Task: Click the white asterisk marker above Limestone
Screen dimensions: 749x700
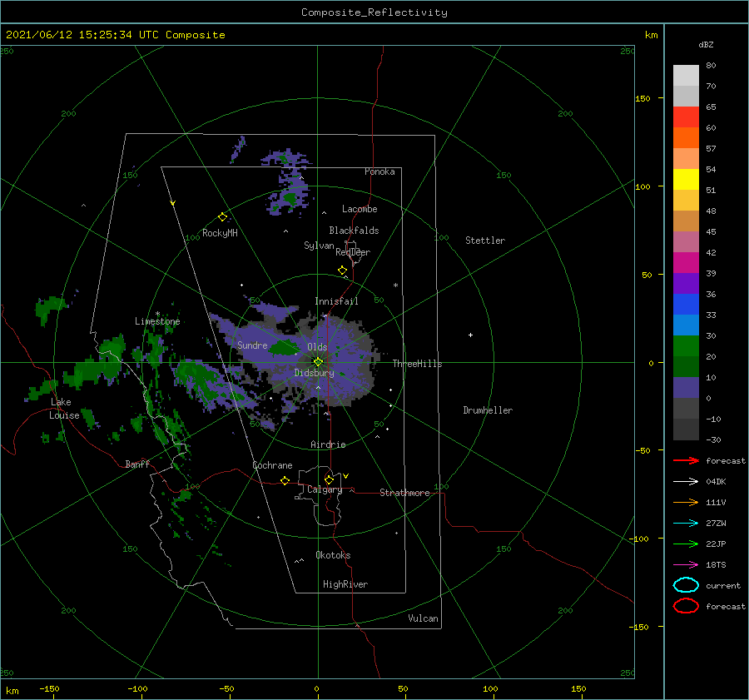Action: (157, 314)
